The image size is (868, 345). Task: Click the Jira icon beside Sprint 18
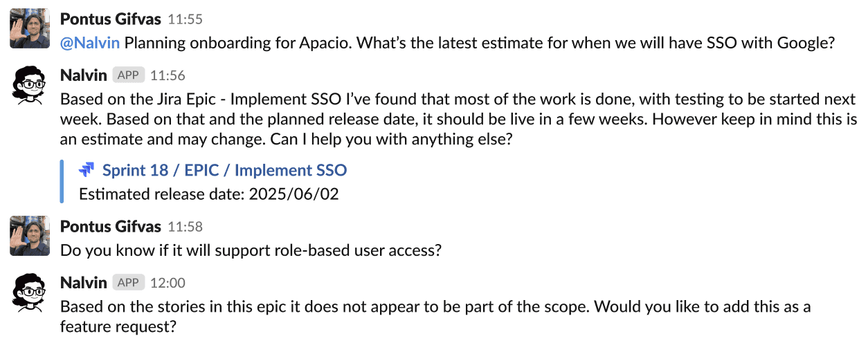tap(87, 170)
